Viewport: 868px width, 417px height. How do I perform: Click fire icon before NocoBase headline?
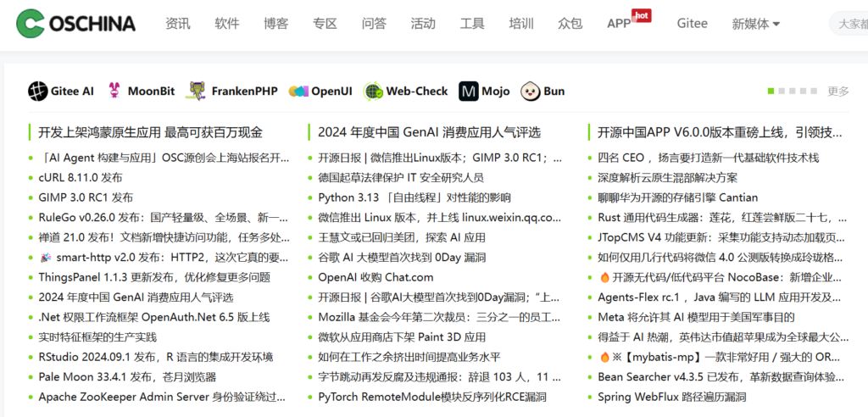pos(604,277)
